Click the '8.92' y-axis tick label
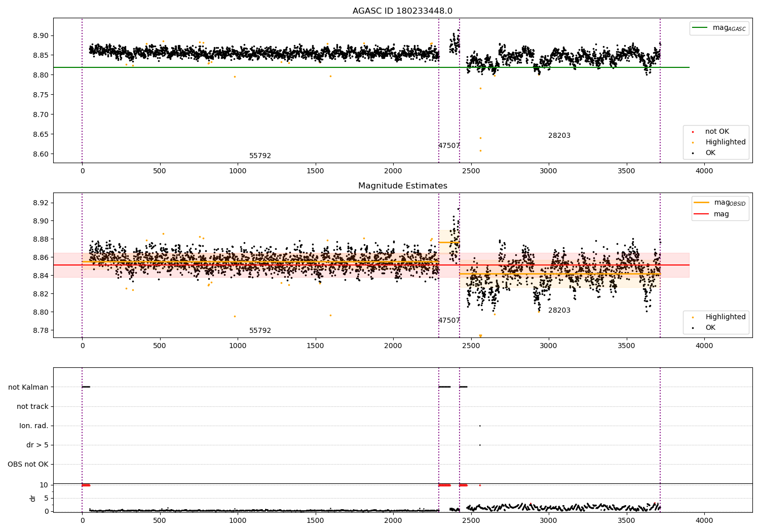This screenshot has width=760, height=532. [x=41, y=203]
